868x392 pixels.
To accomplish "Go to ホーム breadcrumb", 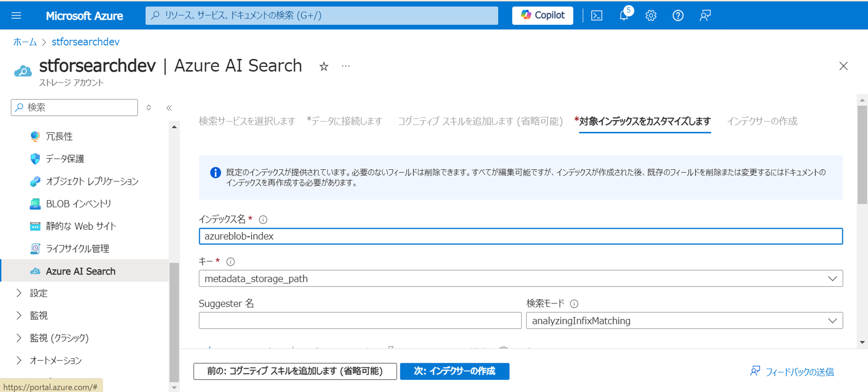I will pos(25,42).
